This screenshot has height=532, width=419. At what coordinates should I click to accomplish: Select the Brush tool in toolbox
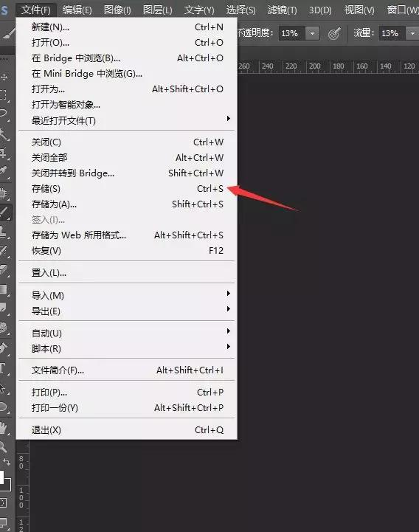4,213
